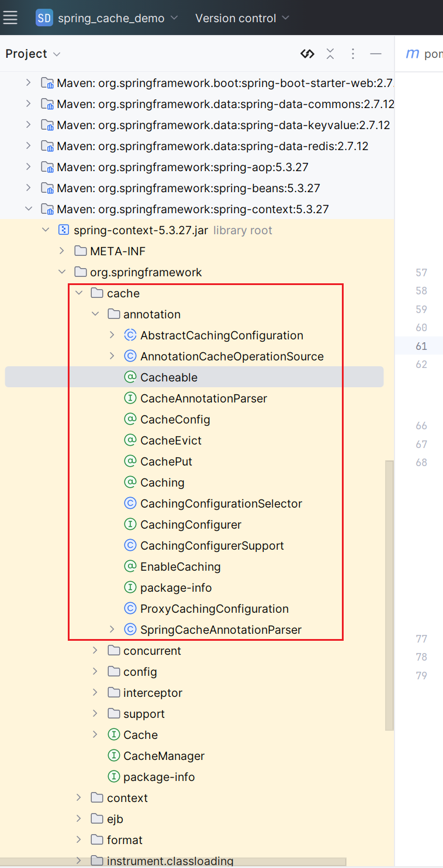This screenshot has width=443, height=868.
Task: Click the CacheManager interface icon
Action: coord(114,756)
